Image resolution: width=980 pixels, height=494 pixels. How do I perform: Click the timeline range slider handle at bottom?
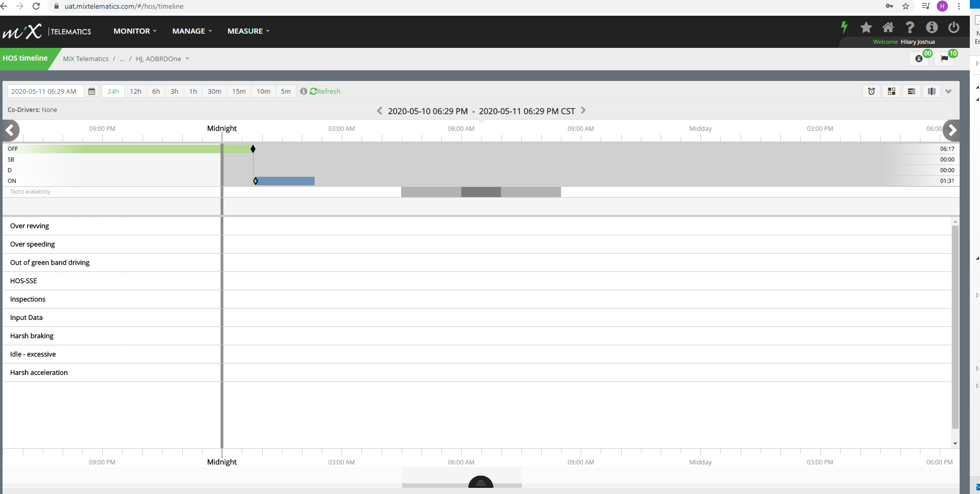point(481,482)
